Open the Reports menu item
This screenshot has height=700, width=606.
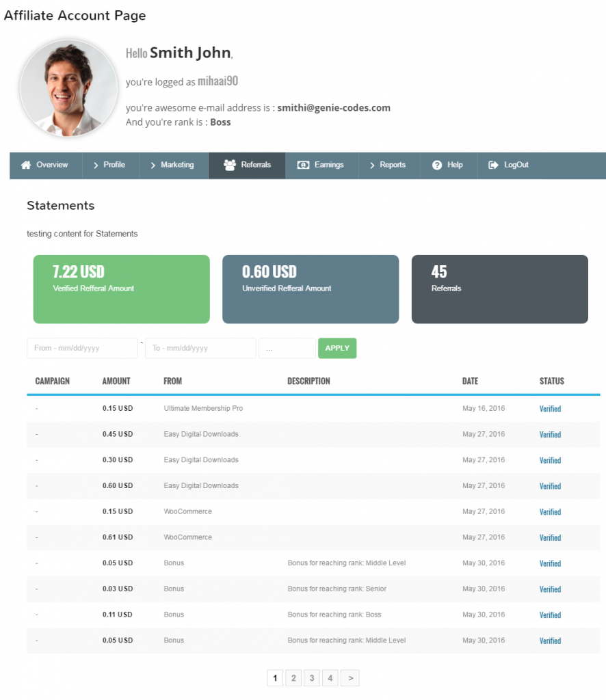coord(389,165)
